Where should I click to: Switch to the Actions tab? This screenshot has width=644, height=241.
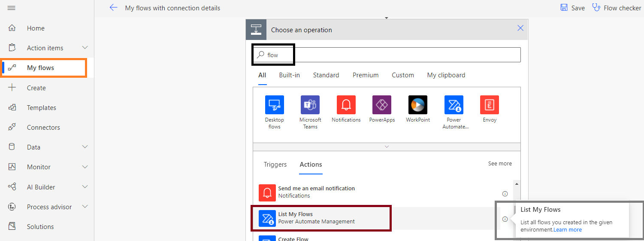311,165
